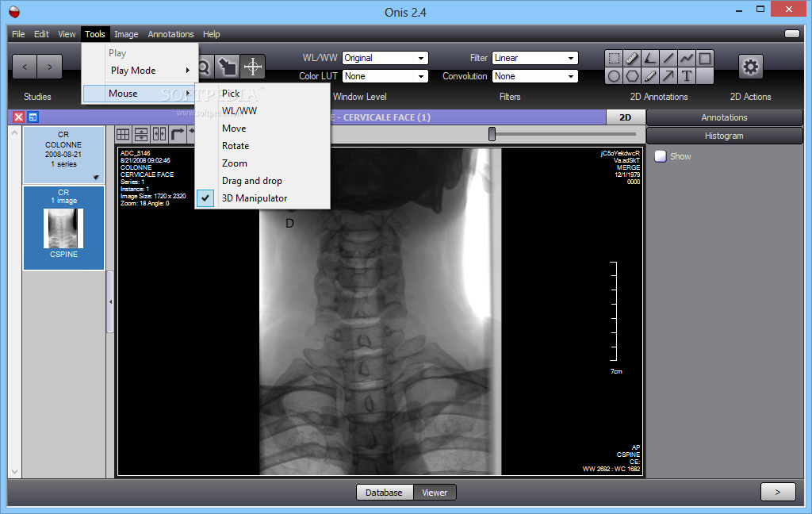Click the flip vertical icon

coord(141,135)
